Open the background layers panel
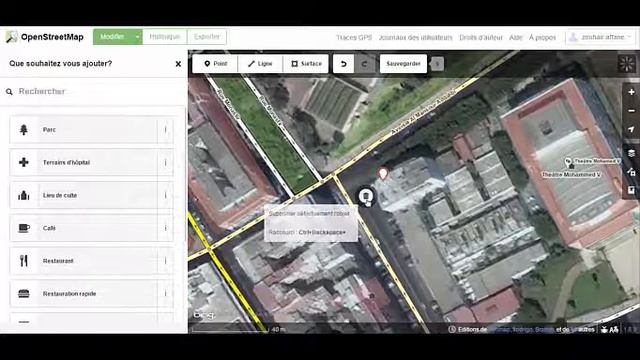This screenshot has height=360, width=640. (x=631, y=153)
